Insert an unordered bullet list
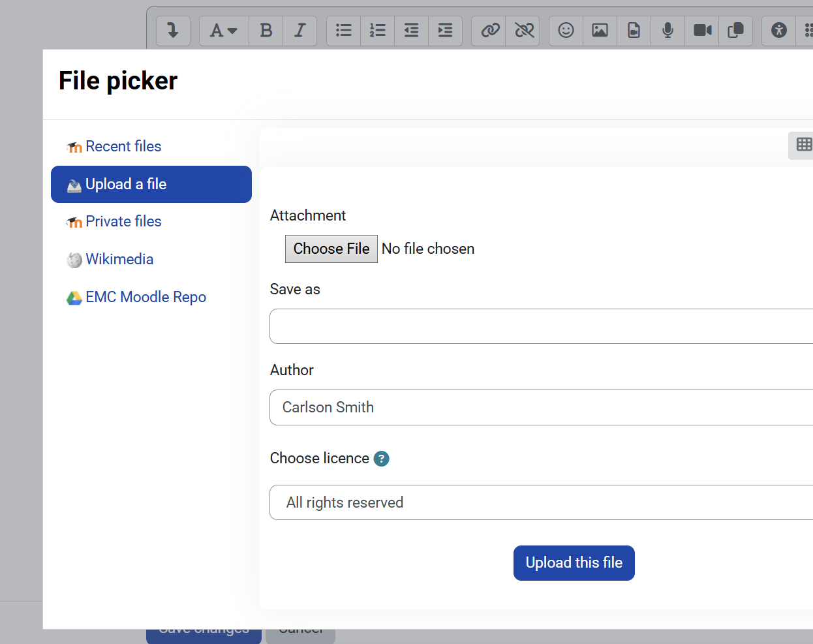The image size is (813, 644). click(344, 31)
